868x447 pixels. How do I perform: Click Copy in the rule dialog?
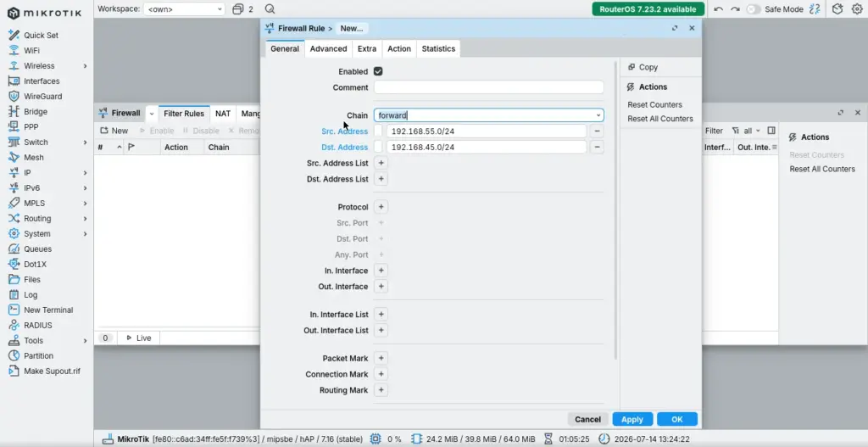coord(643,67)
